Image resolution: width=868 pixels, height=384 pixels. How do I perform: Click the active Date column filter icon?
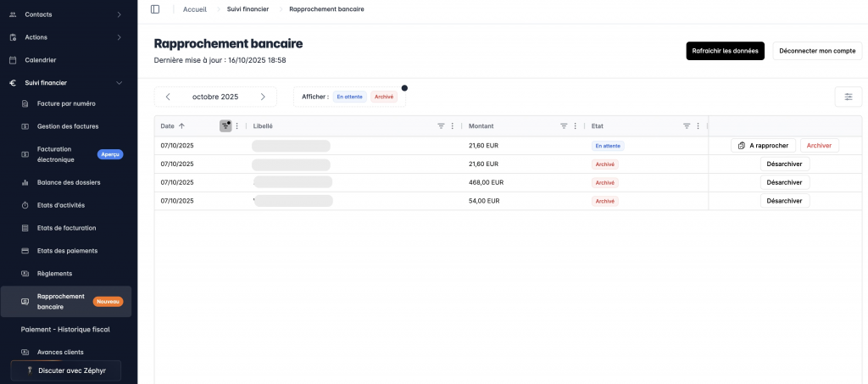coord(225,125)
